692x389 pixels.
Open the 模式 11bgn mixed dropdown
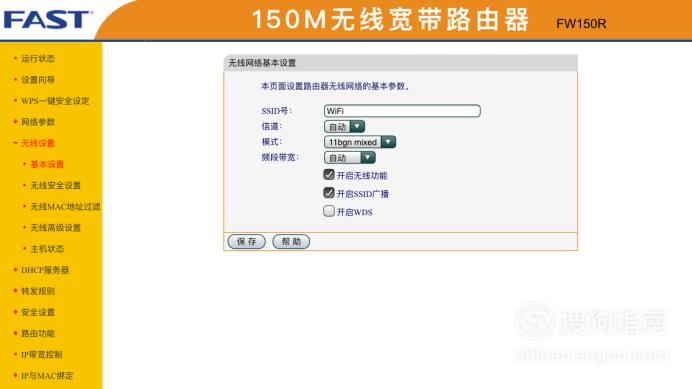coord(360,142)
